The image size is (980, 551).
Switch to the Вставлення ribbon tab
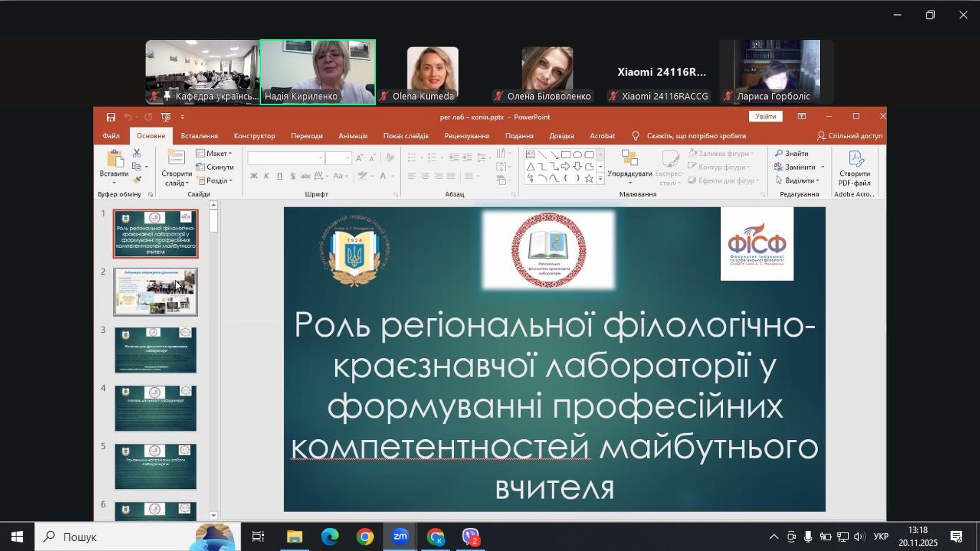[x=199, y=136]
